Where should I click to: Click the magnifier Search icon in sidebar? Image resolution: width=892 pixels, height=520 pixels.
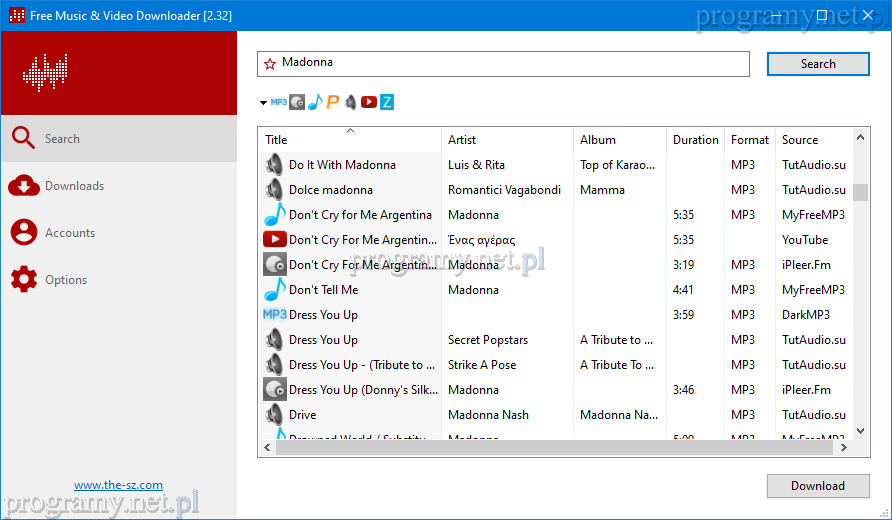coord(24,139)
